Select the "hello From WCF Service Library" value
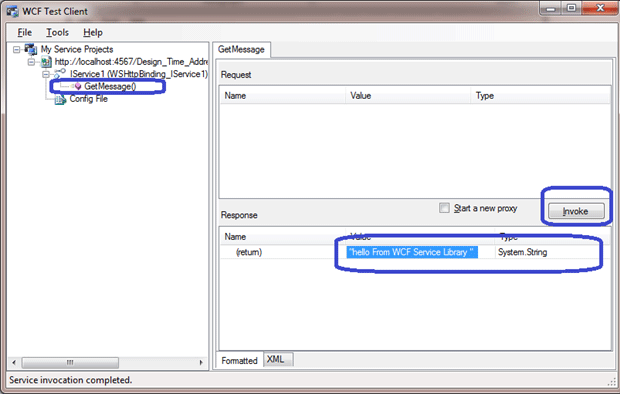The image size is (620, 394). tap(412, 252)
